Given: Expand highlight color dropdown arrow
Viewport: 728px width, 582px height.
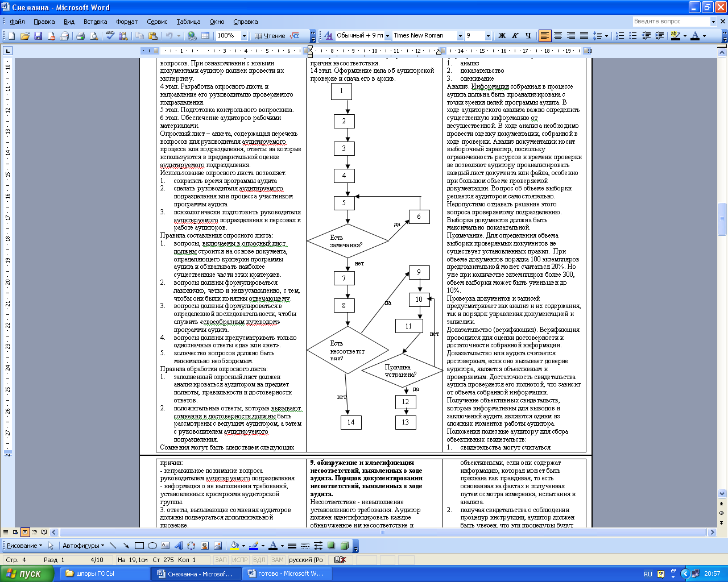Looking at the screenshot, I should 685,36.
